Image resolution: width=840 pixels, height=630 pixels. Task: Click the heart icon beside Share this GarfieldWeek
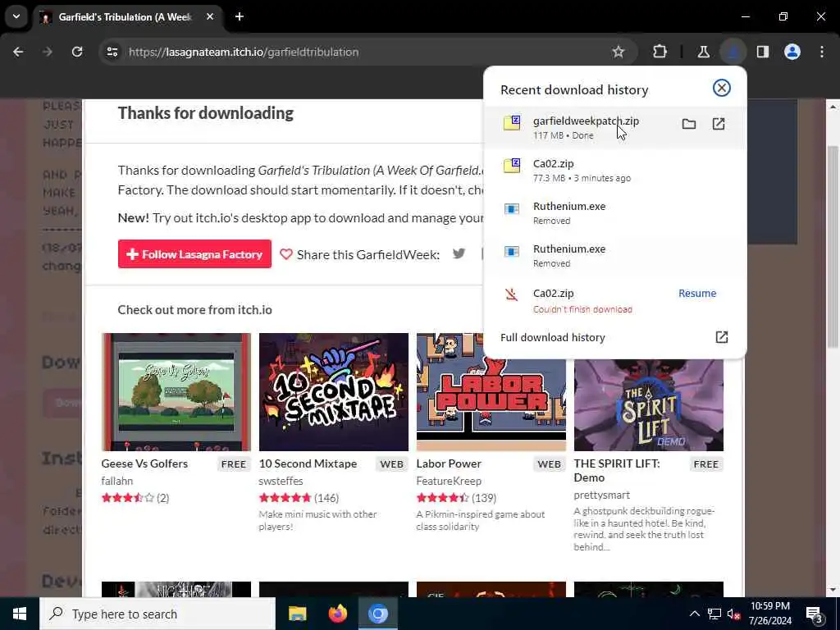pyautogui.click(x=286, y=254)
